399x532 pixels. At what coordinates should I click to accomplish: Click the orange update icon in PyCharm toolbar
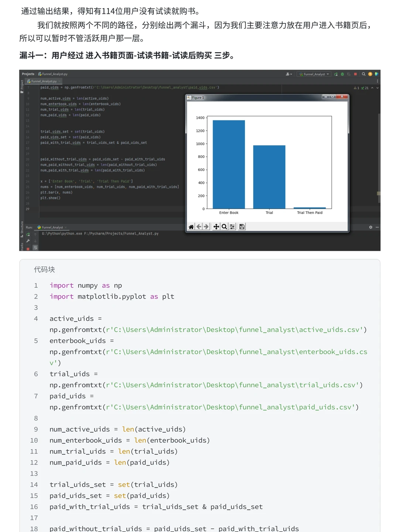pos(370,74)
